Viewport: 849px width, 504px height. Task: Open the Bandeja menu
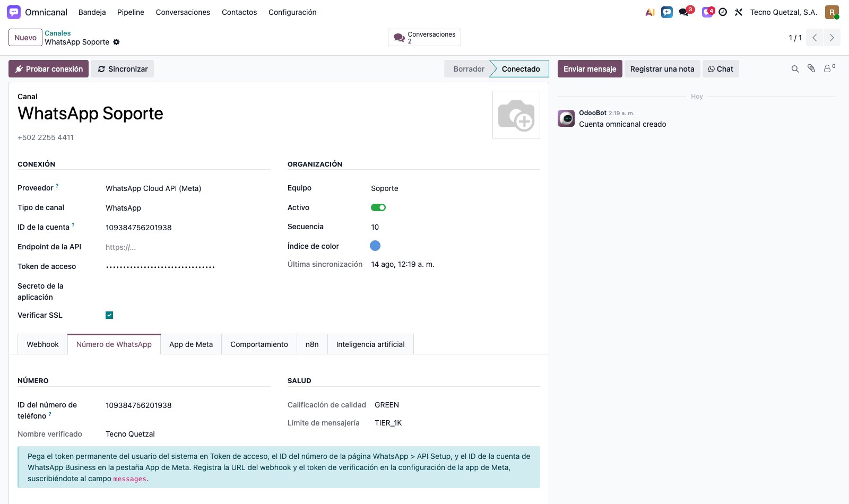tap(92, 12)
